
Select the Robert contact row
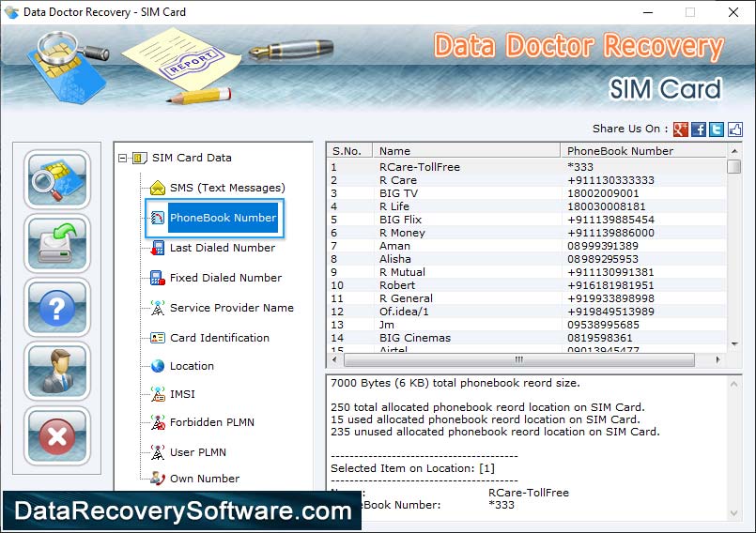click(x=527, y=285)
